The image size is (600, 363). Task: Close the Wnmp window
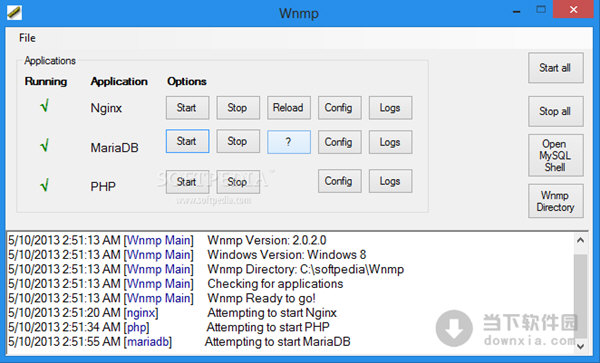pos(573,10)
